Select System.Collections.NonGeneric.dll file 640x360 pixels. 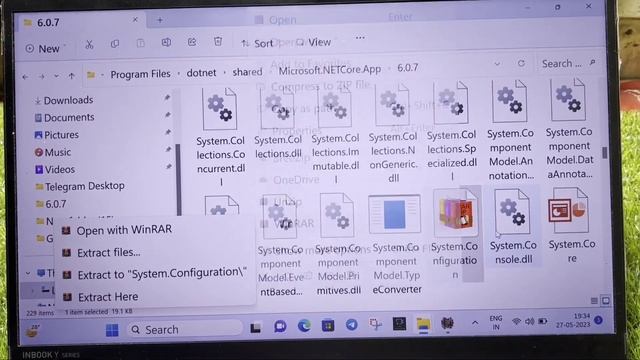tap(393, 132)
